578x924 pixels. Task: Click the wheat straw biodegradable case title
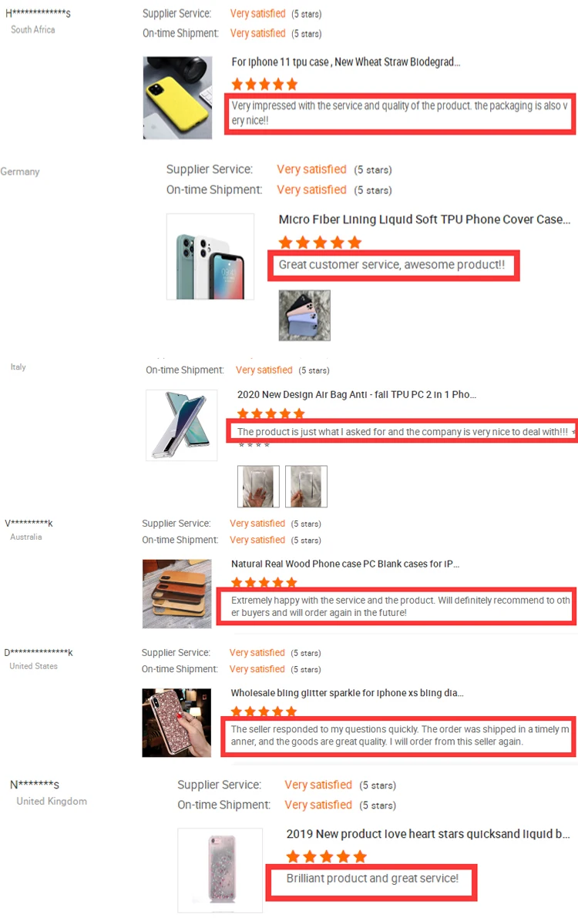point(346,62)
